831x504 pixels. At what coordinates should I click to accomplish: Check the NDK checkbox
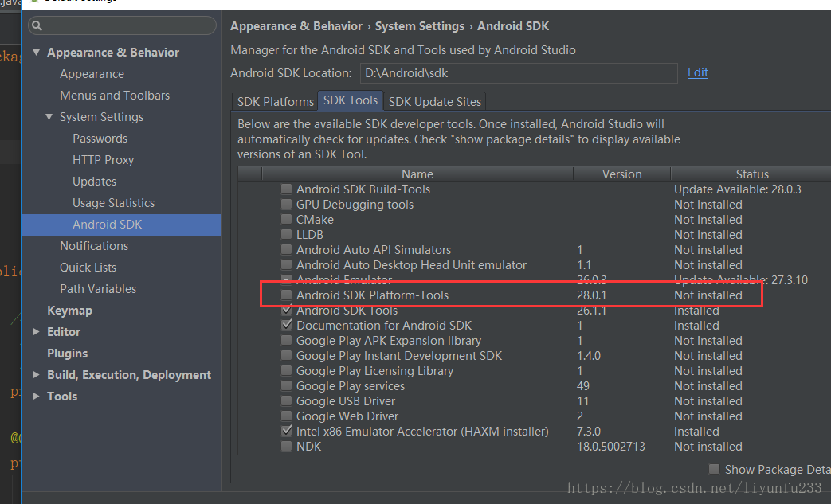coord(286,447)
